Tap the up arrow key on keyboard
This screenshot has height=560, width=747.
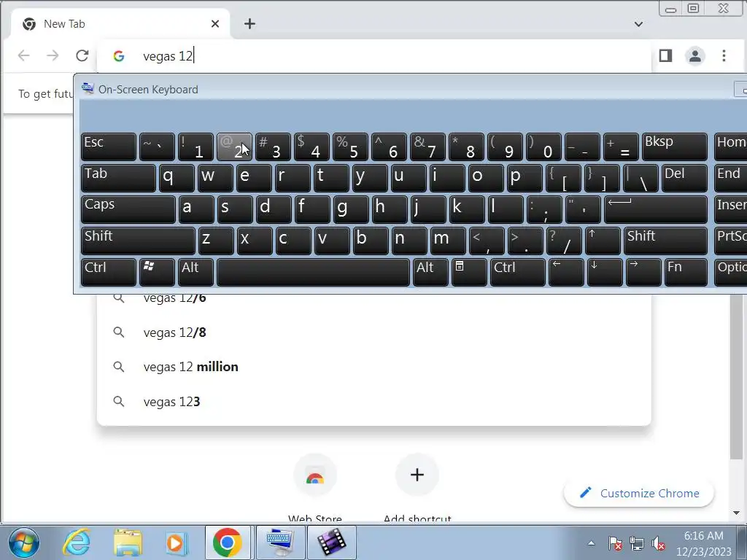603,241
